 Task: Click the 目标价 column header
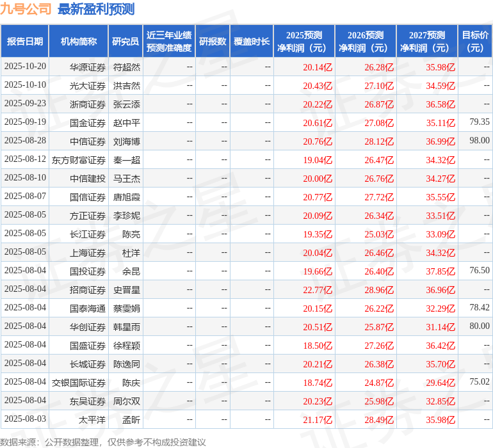coord(475,42)
